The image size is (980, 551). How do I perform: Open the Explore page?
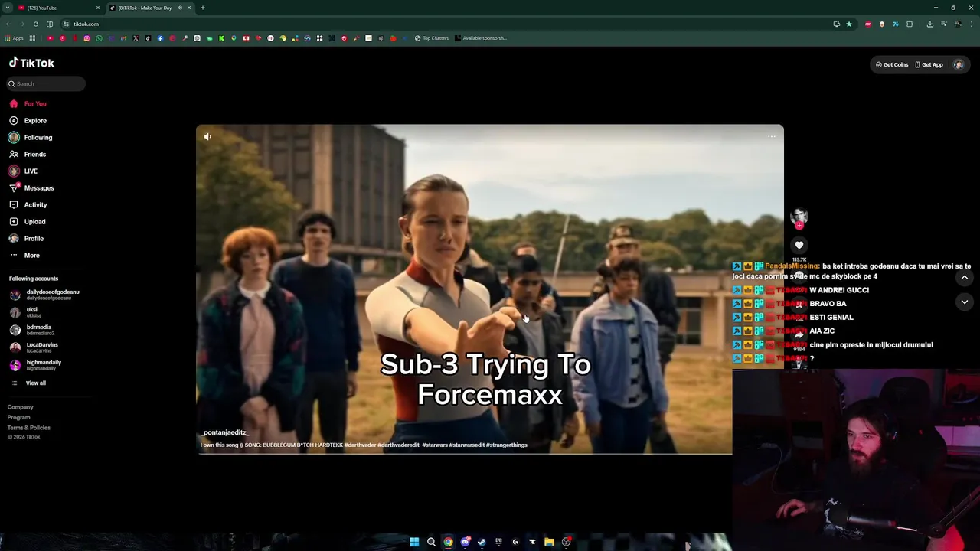[x=28, y=120]
